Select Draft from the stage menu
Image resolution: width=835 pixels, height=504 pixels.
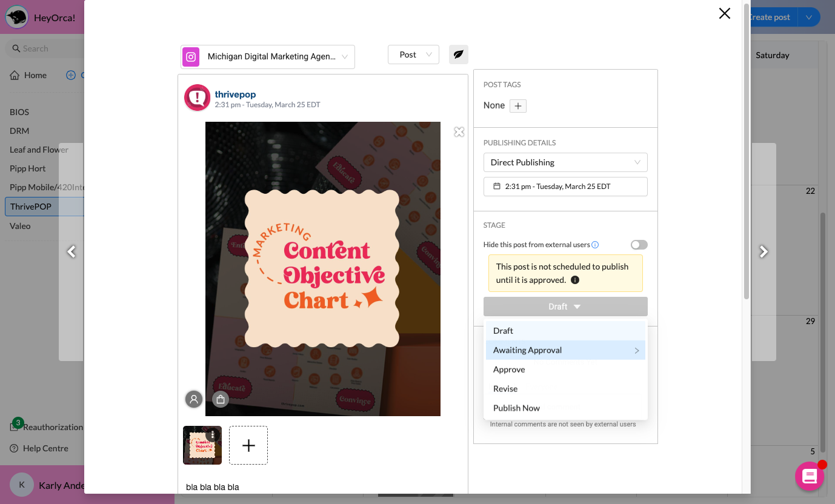(x=565, y=331)
